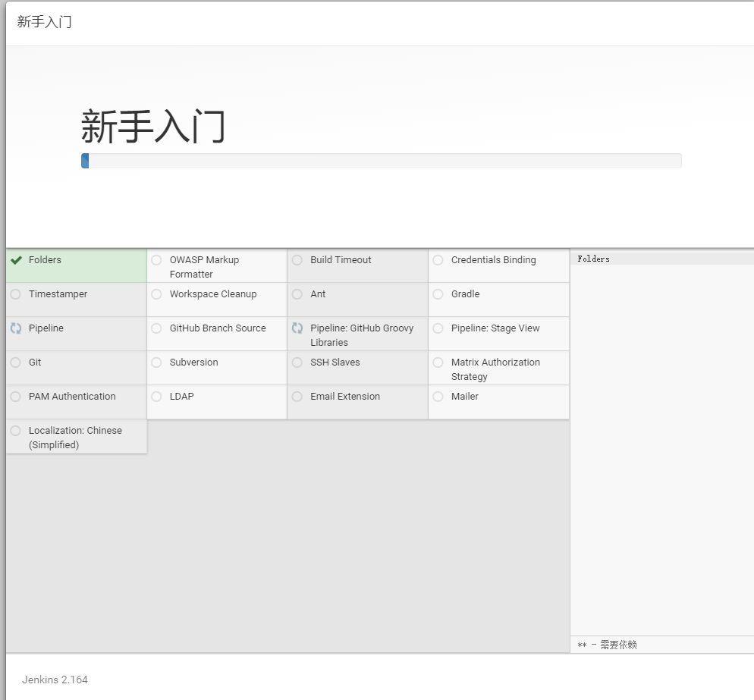Screen dimensions: 754x700
Task: Click the green checkmark beside Folders
Action: pyautogui.click(x=17, y=260)
